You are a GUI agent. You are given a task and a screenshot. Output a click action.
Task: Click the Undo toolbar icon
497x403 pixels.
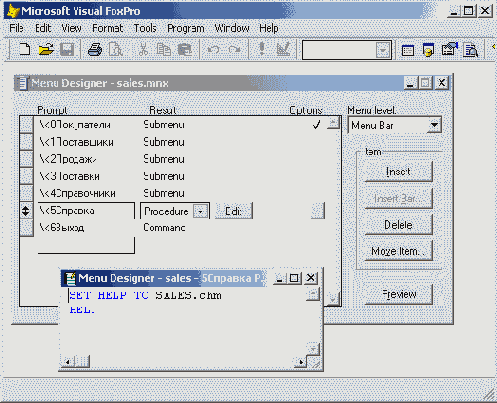[x=213, y=50]
